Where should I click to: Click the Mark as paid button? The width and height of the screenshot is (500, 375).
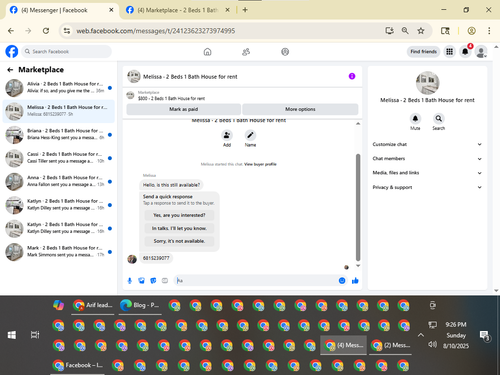pyautogui.click(x=184, y=109)
